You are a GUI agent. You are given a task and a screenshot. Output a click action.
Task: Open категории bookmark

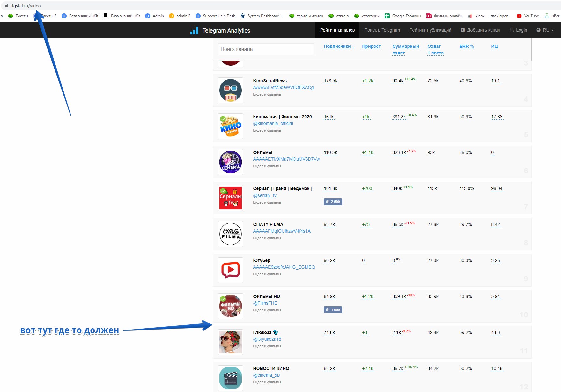coord(367,16)
